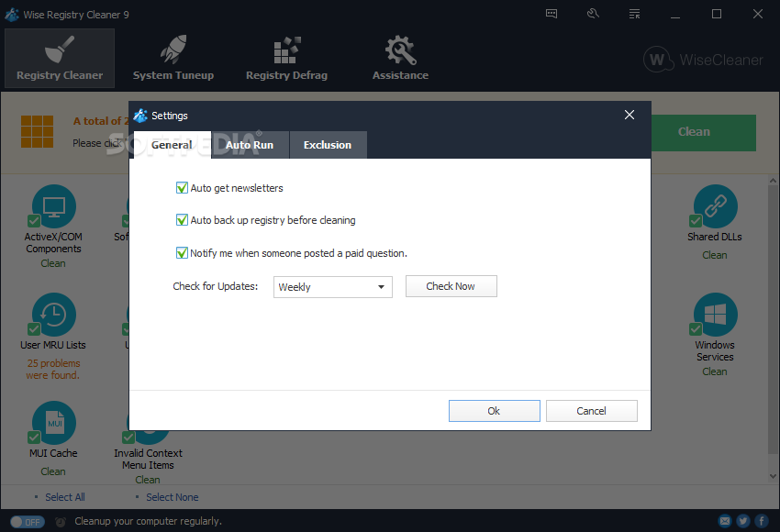Open the Check for Updates Weekly dropdown

pos(333,287)
